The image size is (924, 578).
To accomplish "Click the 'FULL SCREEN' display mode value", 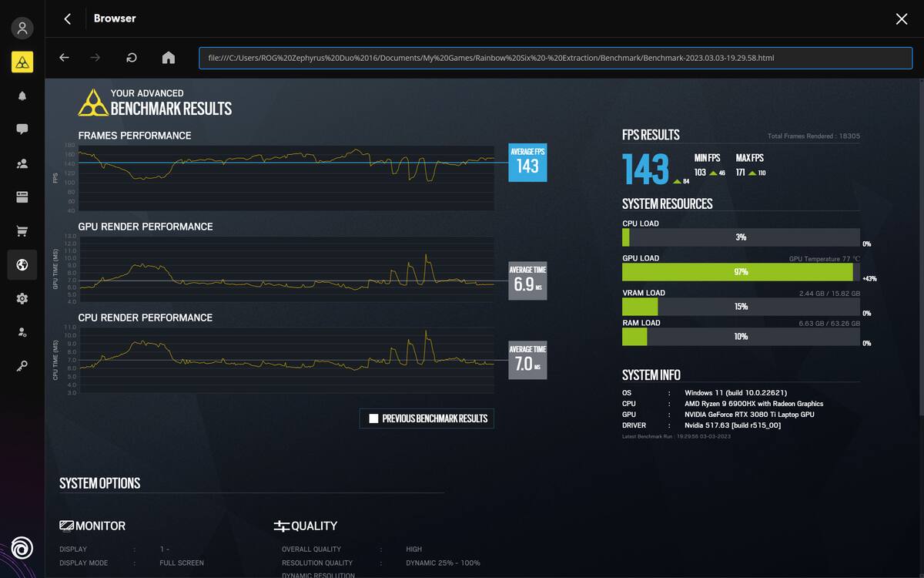I will (182, 563).
